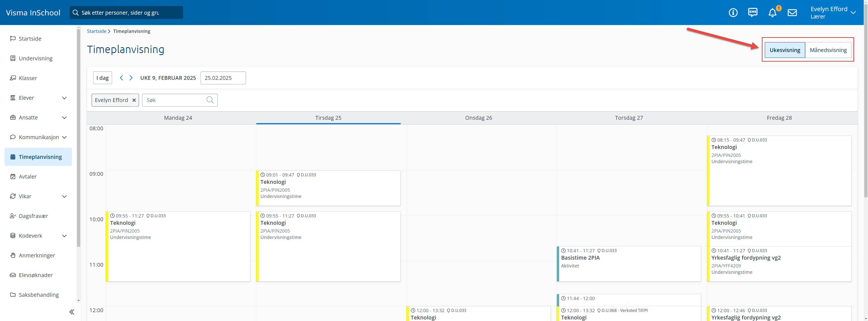Open Undervisning in the sidebar
The height and width of the screenshot is (321, 868).
35,58
